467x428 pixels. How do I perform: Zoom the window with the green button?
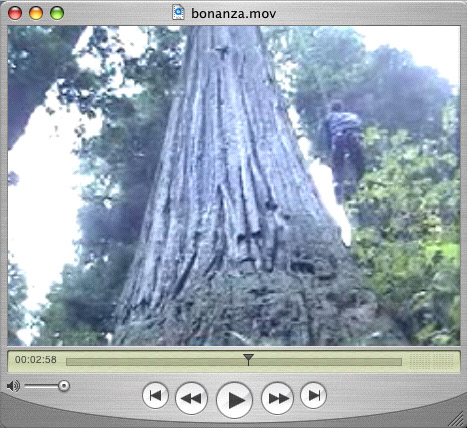click(x=57, y=13)
